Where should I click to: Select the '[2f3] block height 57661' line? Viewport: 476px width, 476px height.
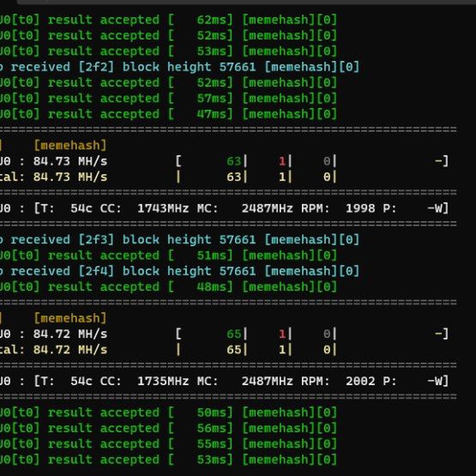tap(180, 239)
